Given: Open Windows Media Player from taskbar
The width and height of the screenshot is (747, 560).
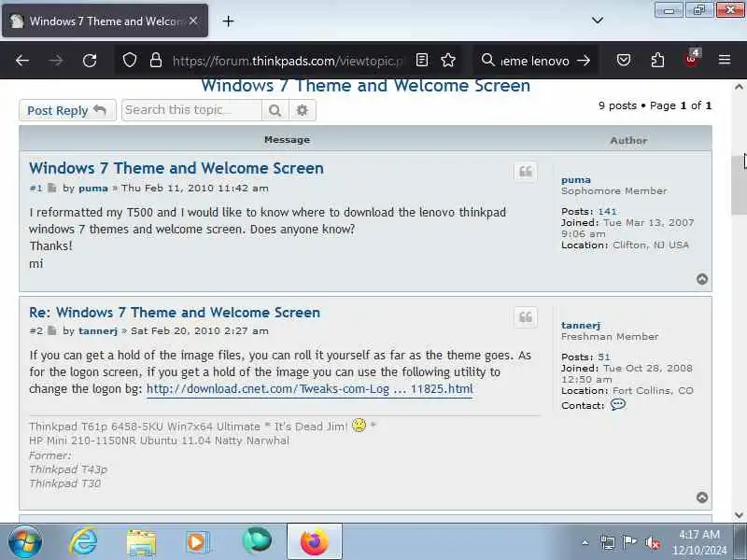Looking at the screenshot, I should 197,542.
